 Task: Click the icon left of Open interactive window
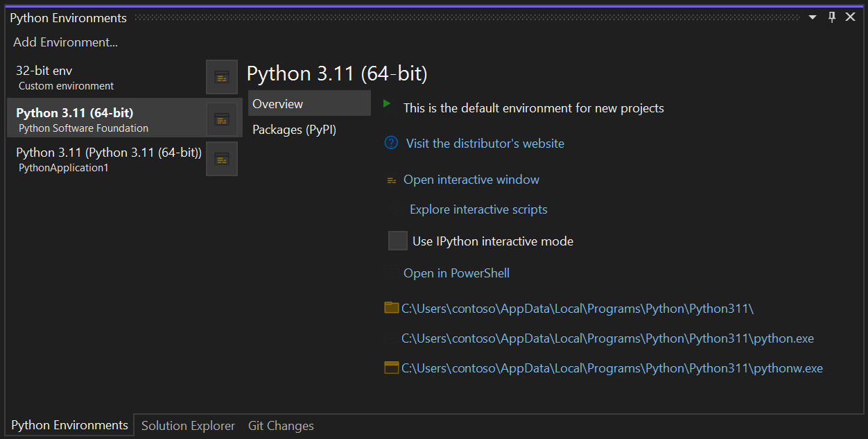[x=392, y=180]
